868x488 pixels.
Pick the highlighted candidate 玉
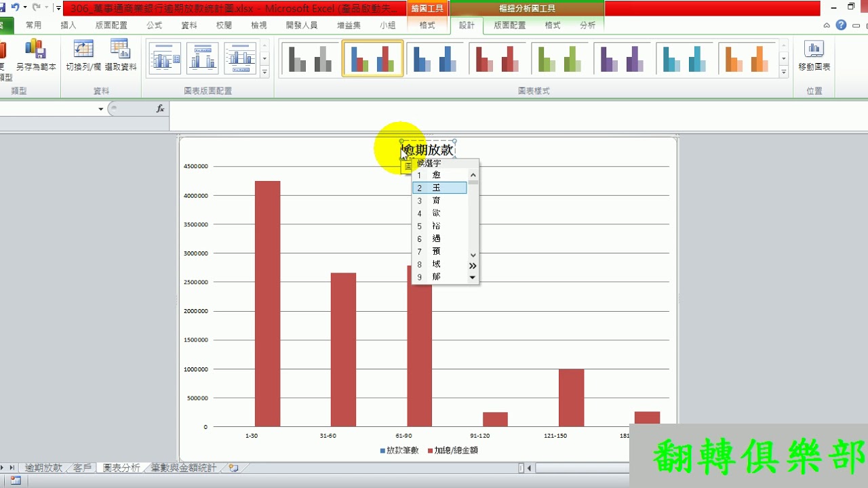(439, 188)
